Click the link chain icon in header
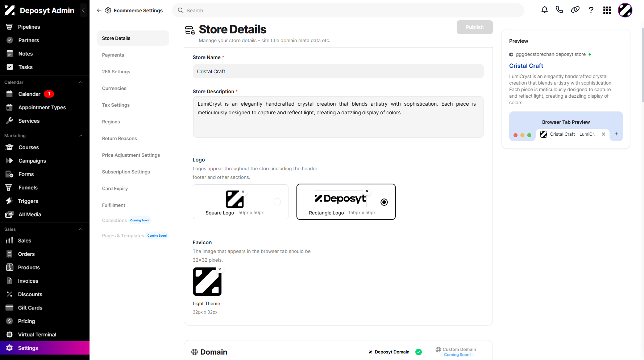 point(575,10)
